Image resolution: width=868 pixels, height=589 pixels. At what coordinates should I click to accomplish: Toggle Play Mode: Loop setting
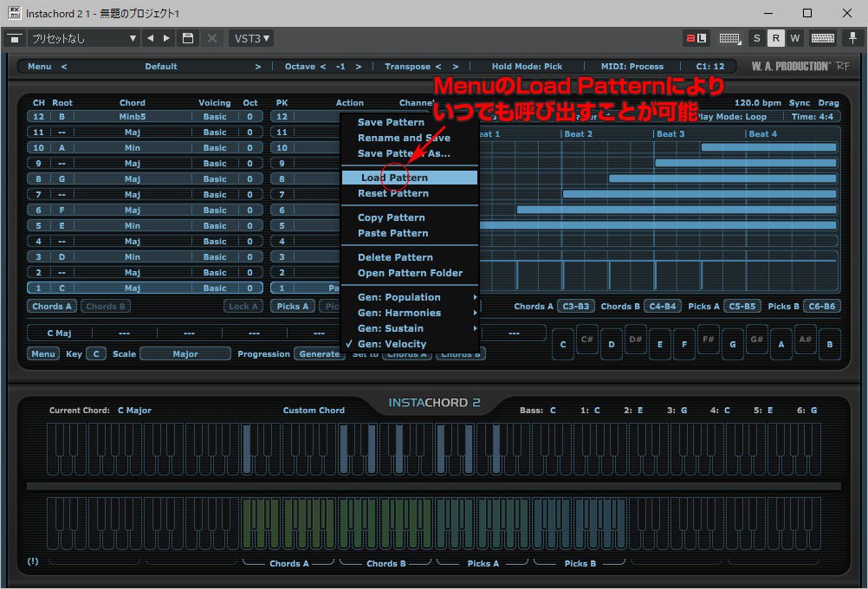[x=732, y=117]
